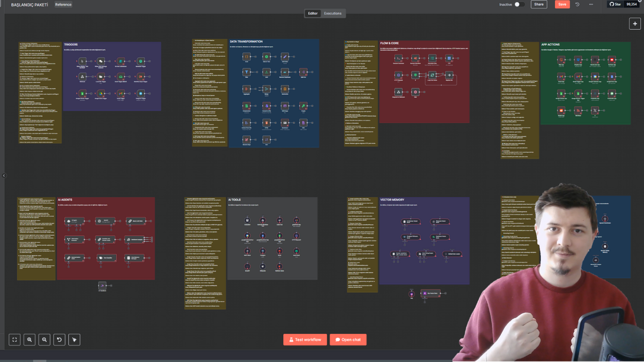Screen dimensions: 644x362
Task: Select the Loop Over Items node
Action: pyautogui.click(x=432, y=75)
